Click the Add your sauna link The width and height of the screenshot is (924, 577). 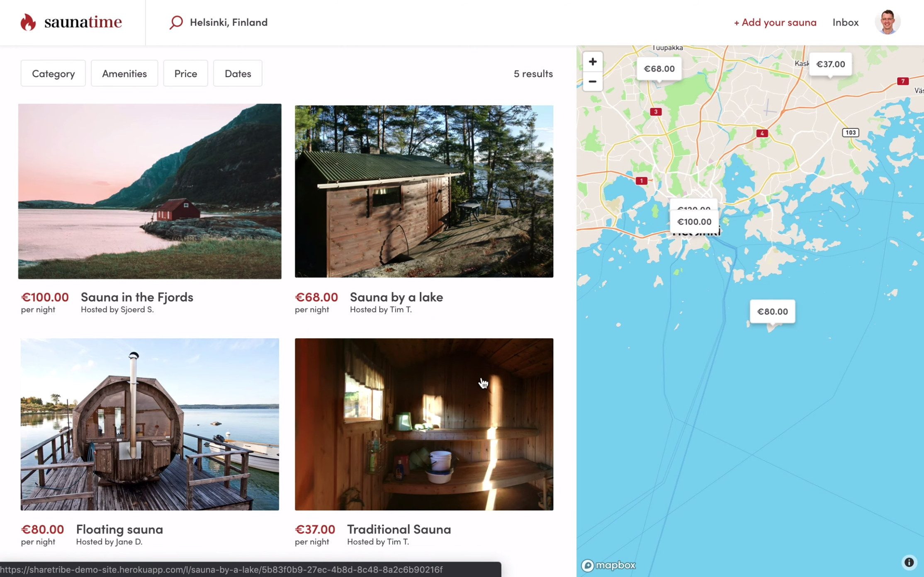point(775,22)
